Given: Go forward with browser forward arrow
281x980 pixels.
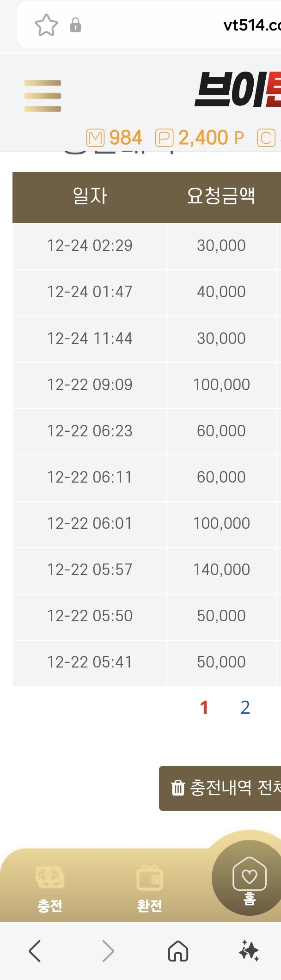Looking at the screenshot, I should tap(108, 951).
